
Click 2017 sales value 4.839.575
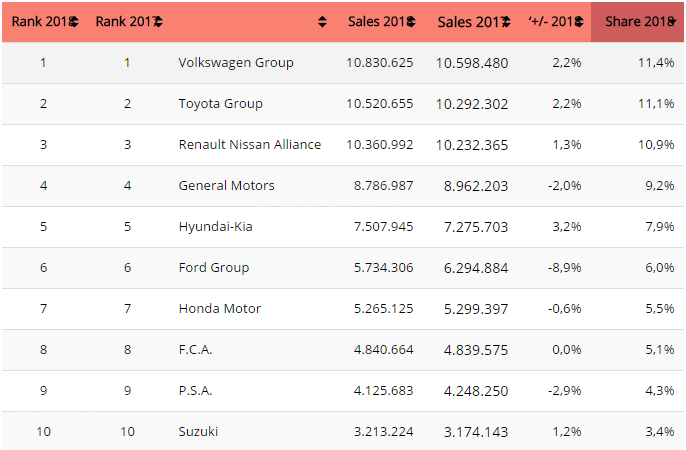pos(476,350)
